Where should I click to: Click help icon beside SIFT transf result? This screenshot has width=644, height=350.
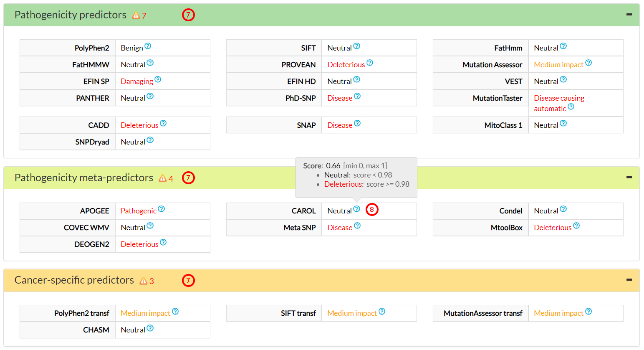382,312
